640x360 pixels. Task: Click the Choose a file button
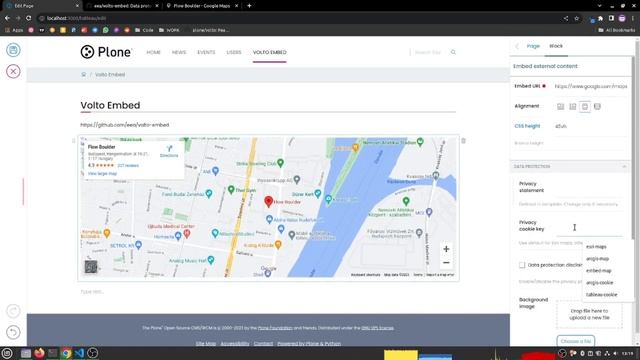(x=576, y=341)
